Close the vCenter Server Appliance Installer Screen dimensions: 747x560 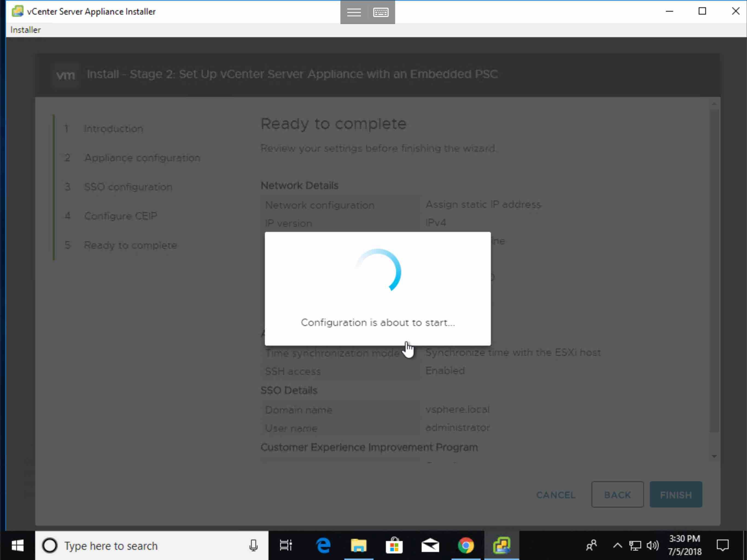736,11
